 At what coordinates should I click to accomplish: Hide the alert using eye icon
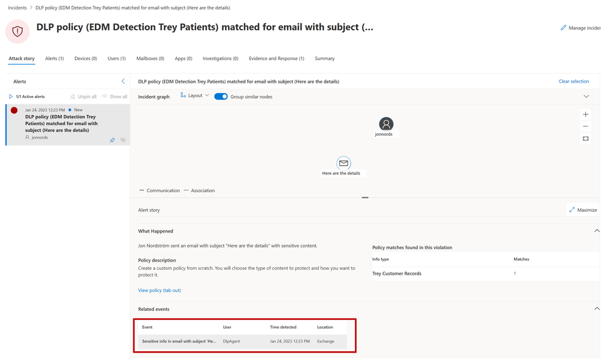123,140
